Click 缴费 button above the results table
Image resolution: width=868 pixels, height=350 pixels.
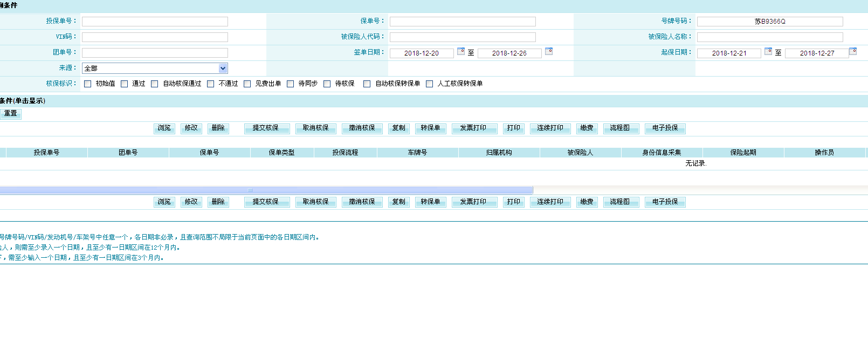[x=587, y=128]
